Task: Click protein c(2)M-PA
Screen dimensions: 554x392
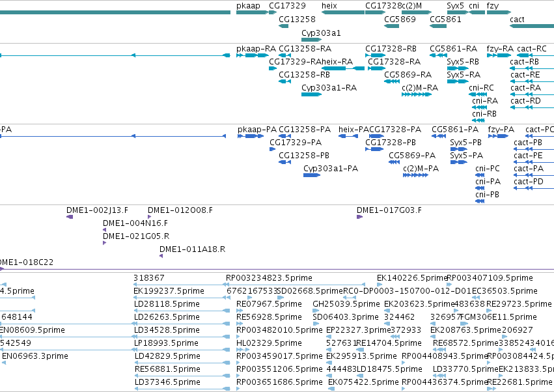Action: click(x=415, y=175)
